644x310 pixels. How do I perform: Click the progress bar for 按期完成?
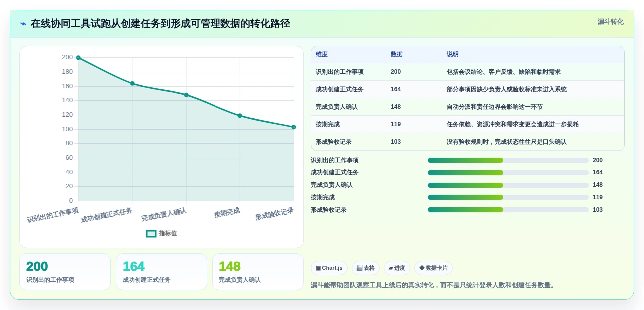coord(508,197)
